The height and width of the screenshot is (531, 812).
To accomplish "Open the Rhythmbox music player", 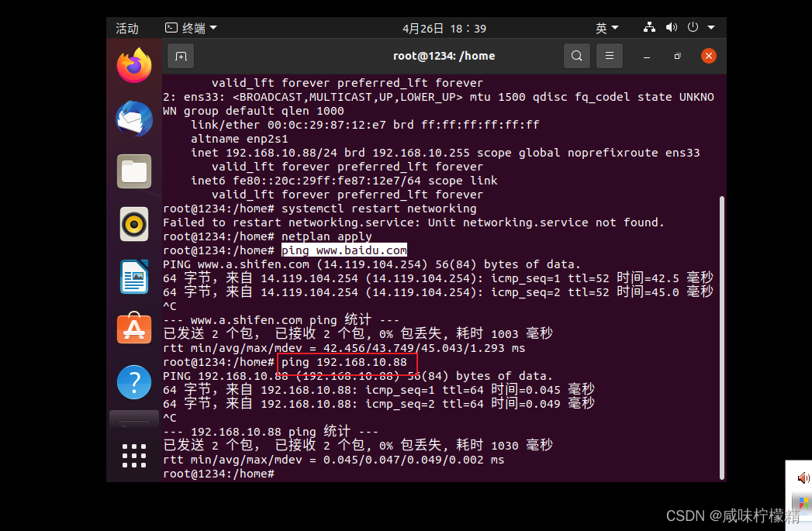I will pos(133,224).
